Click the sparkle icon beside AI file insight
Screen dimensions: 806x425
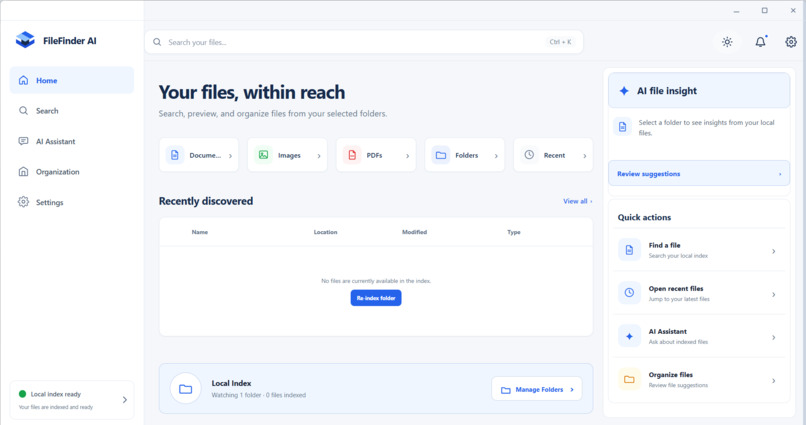624,91
